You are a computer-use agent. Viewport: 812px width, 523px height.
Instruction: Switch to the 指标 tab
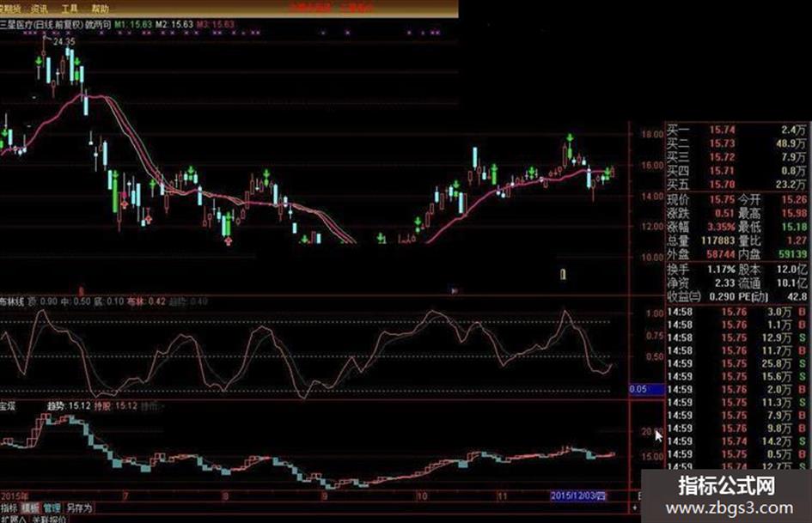pos(9,508)
